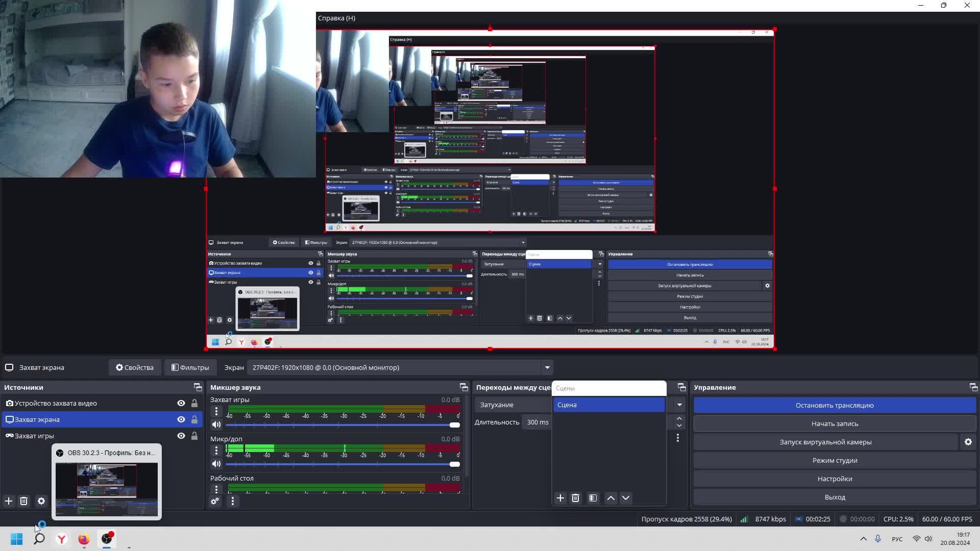
Task: Open virtual camera settings gear icon
Action: [968, 442]
